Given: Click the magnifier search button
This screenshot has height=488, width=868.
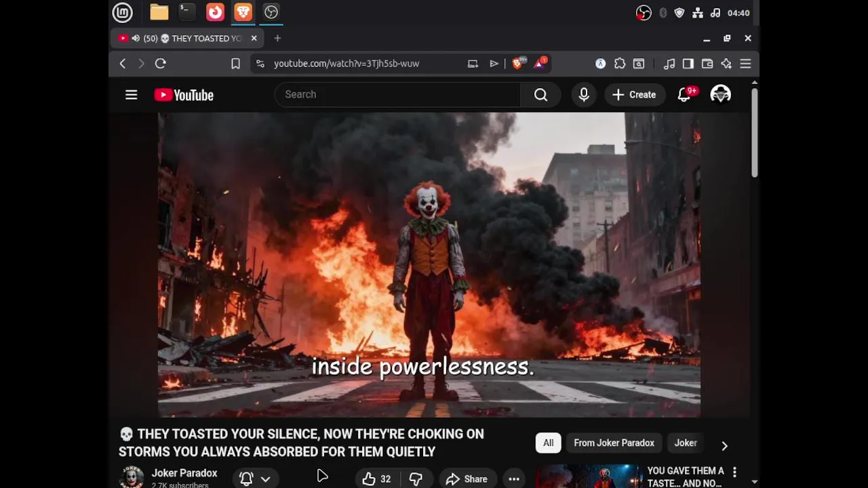Looking at the screenshot, I should [x=540, y=95].
